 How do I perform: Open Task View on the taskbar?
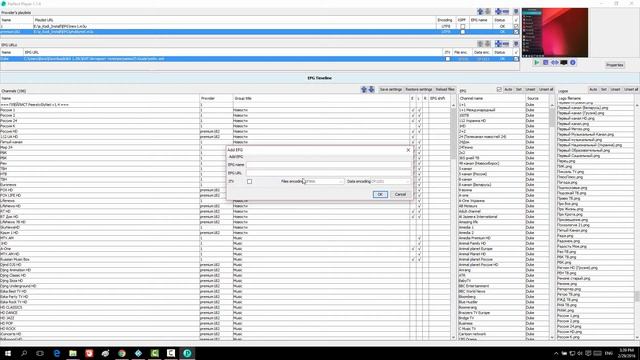click(x=40, y=353)
